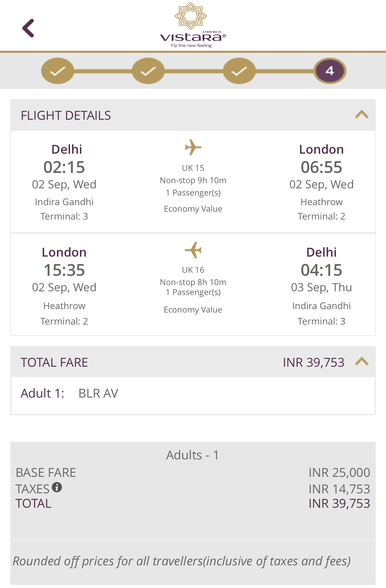Go to completed step three checkmark
Screen dimensions: 386x588
coord(239,71)
